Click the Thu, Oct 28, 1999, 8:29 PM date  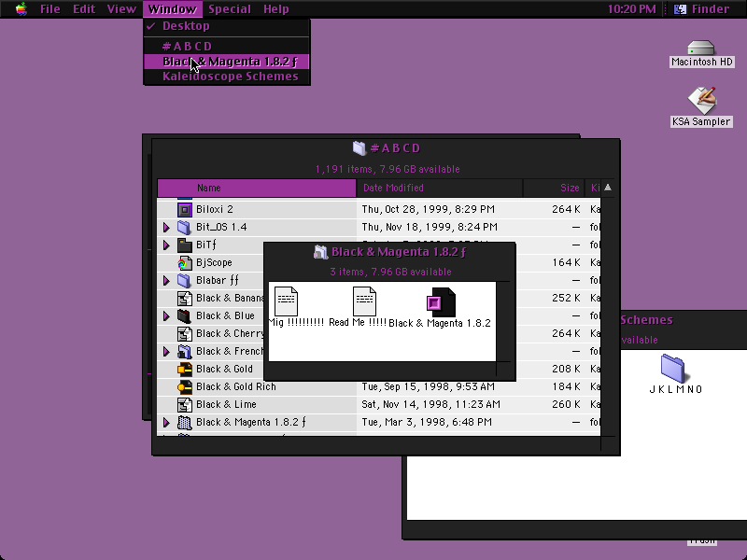[x=428, y=209]
